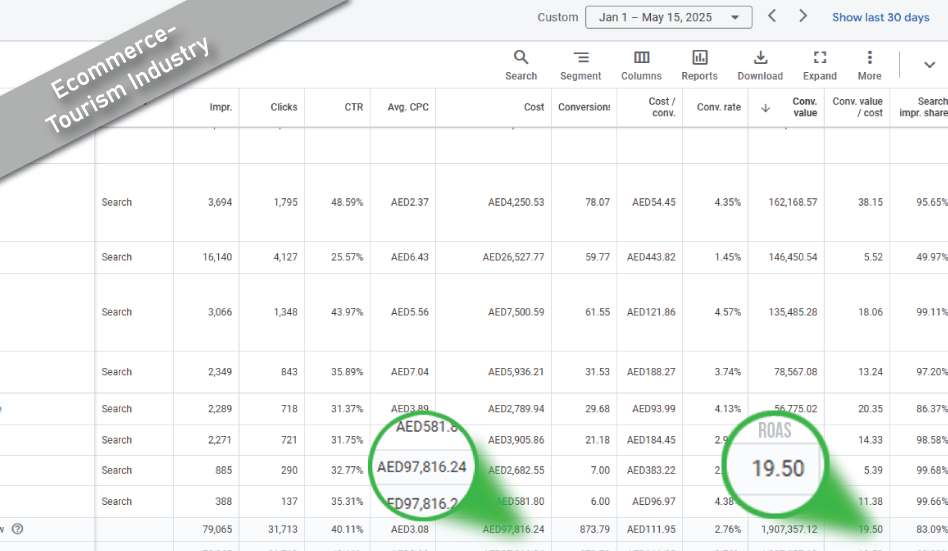Go to the next date range

tap(803, 16)
